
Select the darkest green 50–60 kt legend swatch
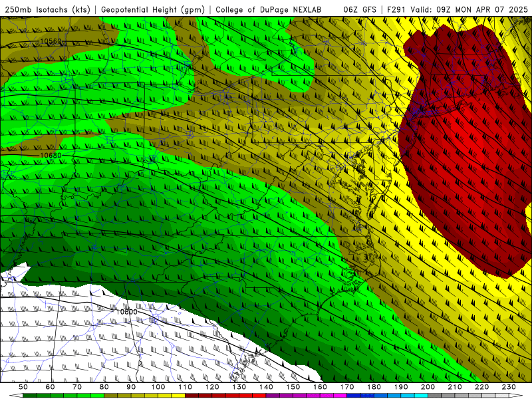pyautogui.click(x=30, y=396)
